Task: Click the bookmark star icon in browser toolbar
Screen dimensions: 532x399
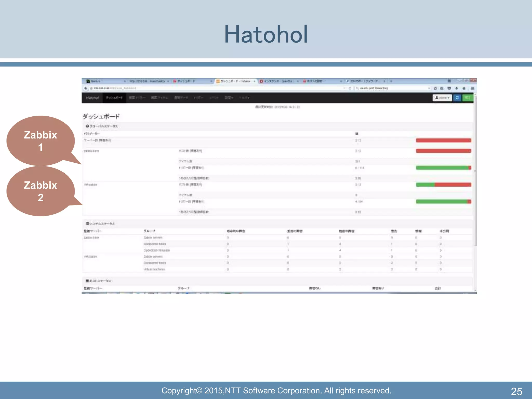Action: (x=435, y=88)
